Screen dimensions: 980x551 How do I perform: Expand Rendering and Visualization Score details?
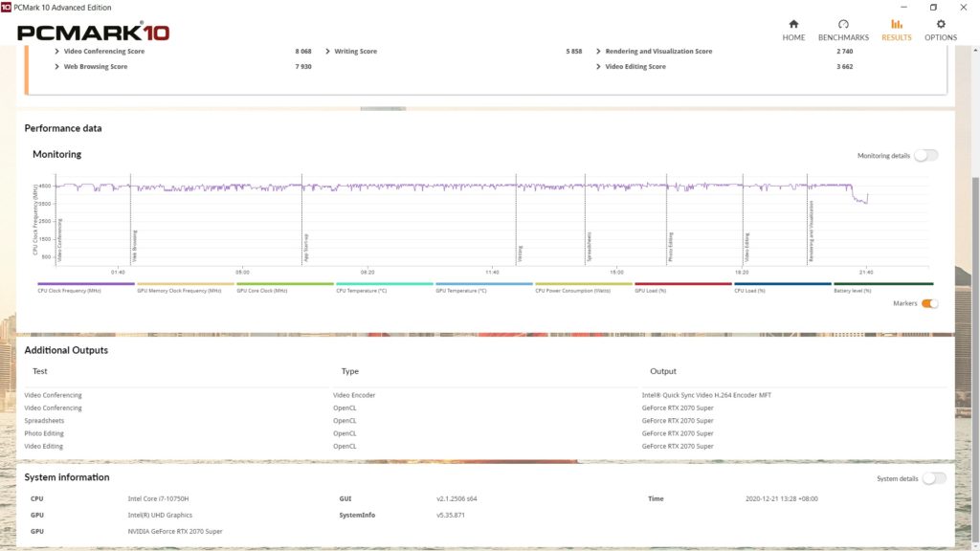655,52
